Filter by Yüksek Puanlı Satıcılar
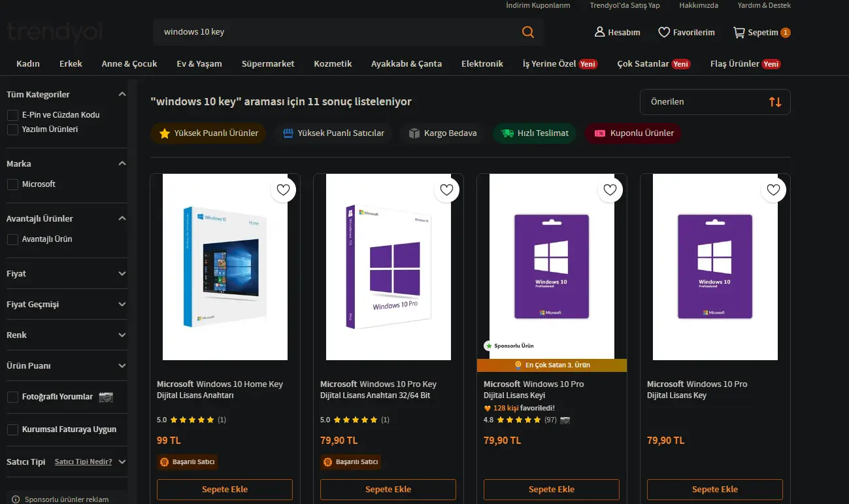The height and width of the screenshot is (504, 849). [x=333, y=133]
